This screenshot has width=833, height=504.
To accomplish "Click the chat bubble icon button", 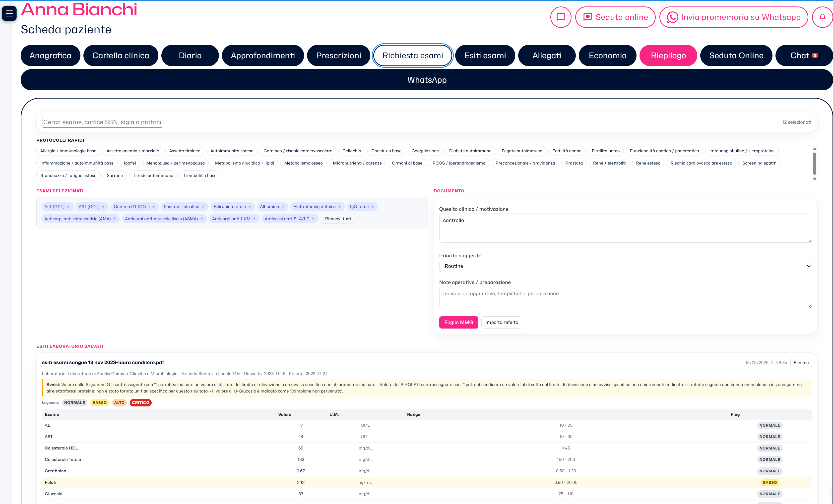I will click(x=561, y=17).
